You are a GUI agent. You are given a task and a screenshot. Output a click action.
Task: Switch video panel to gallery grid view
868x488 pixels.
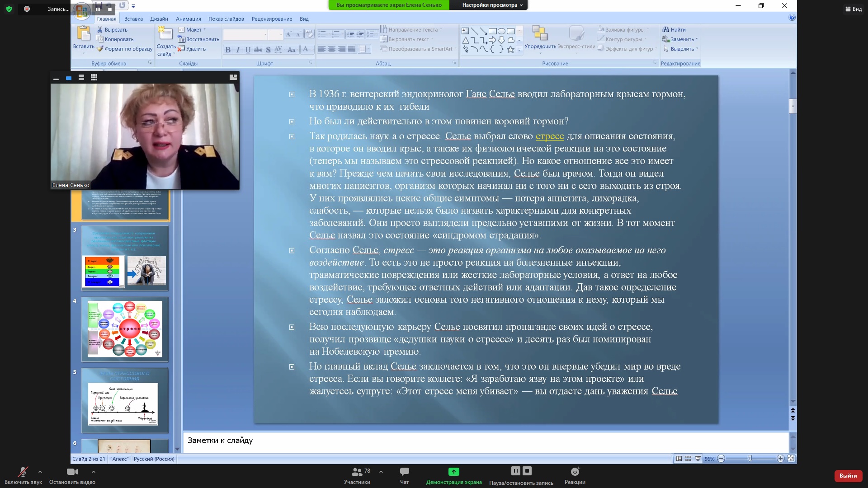[94, 78]
